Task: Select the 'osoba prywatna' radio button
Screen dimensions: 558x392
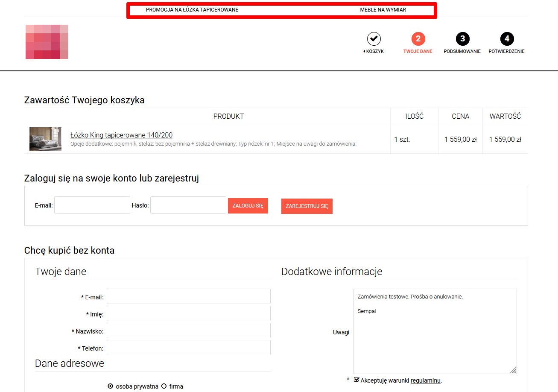Action: coord(111,386)
